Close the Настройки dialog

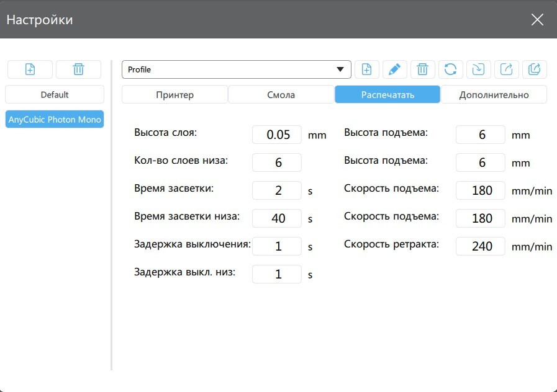(x=537, y=19)
